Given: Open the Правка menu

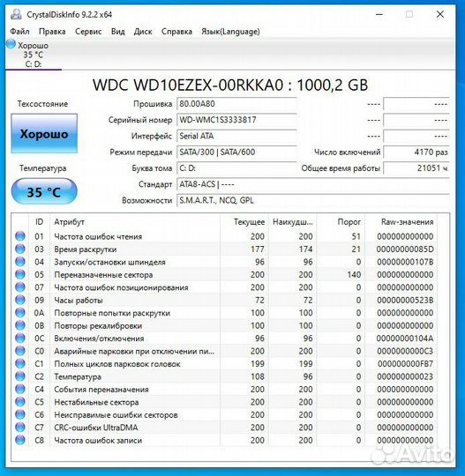Looking at the screenshot, I should pos(52,32).
